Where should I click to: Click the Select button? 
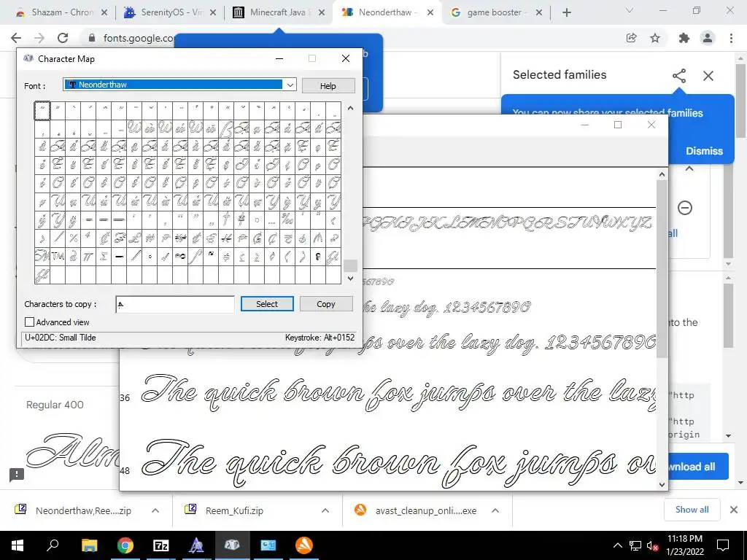[x=267, y=304]
